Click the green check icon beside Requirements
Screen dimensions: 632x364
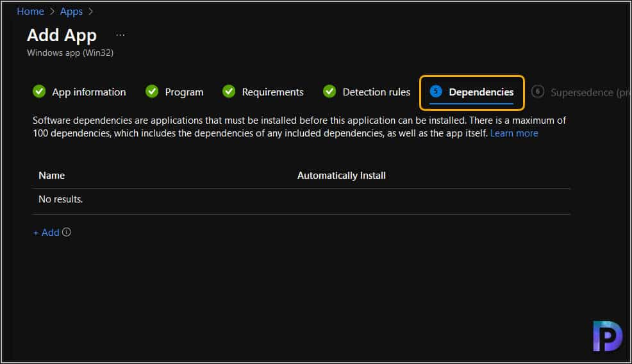point(229,92)
